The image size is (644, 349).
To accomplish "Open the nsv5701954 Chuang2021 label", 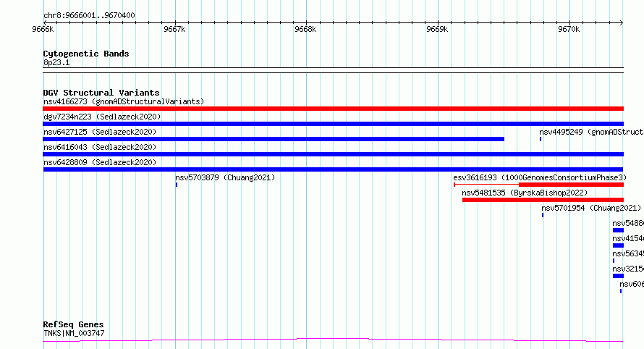I will pyautogui.click(x=591, y=208).
